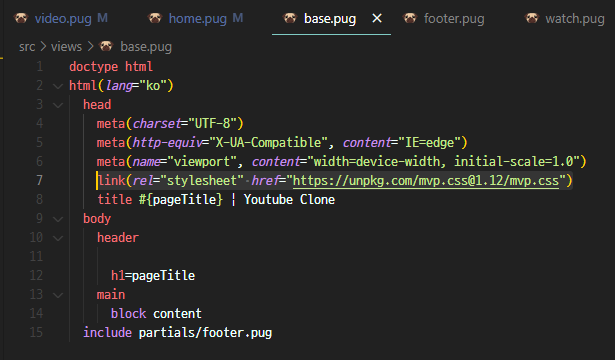This screenshot has width=615, height=360.
Task: Click the 'body' tag on line 9
Action: 97,219
